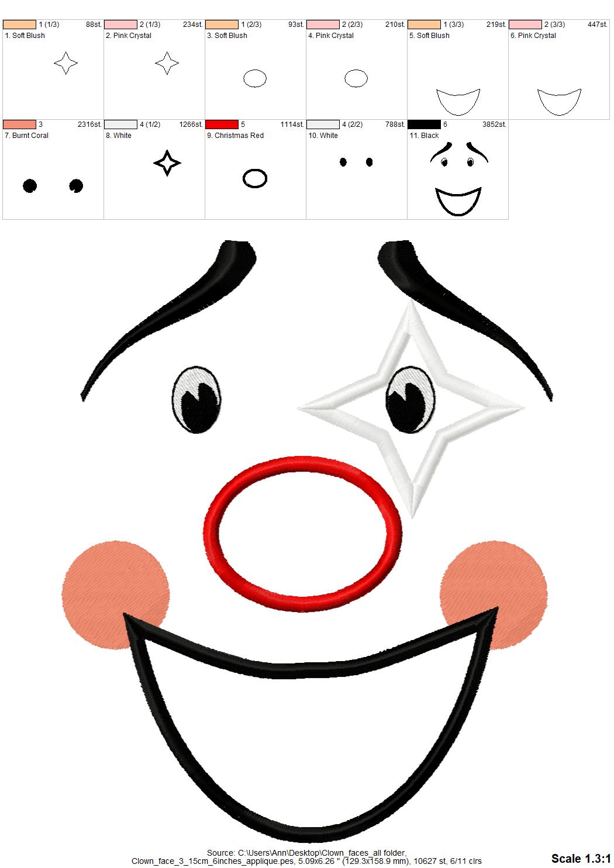Click the '219st.' stitch count
This screenshot has width=614, height=868.
(496, 25)
